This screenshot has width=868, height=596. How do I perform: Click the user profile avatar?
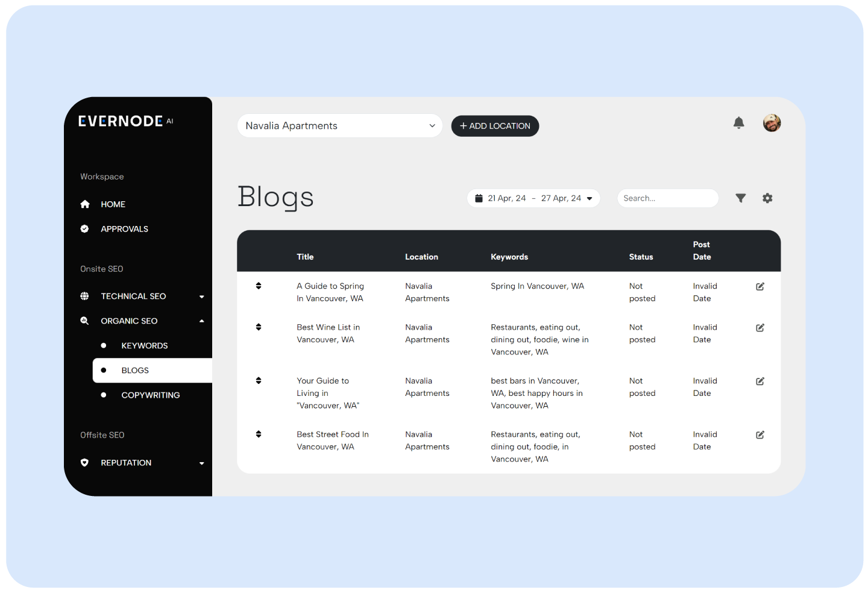772,123
